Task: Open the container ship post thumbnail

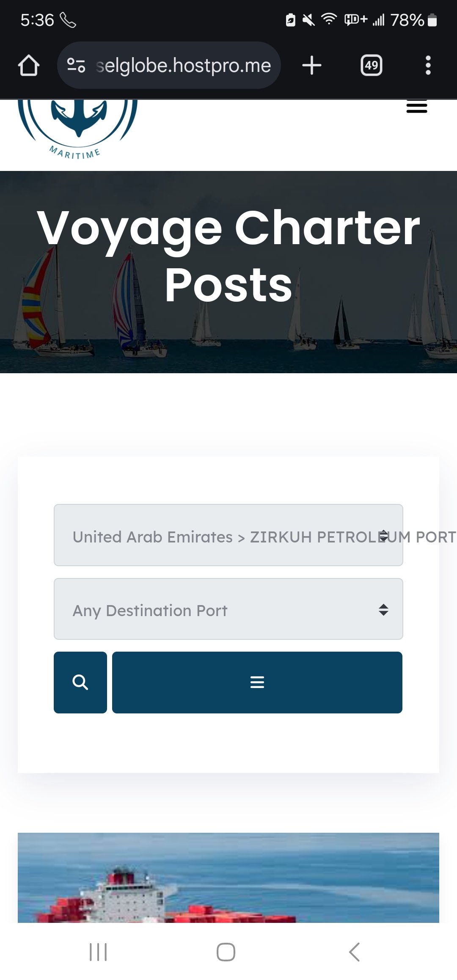Action: point(228,878)
